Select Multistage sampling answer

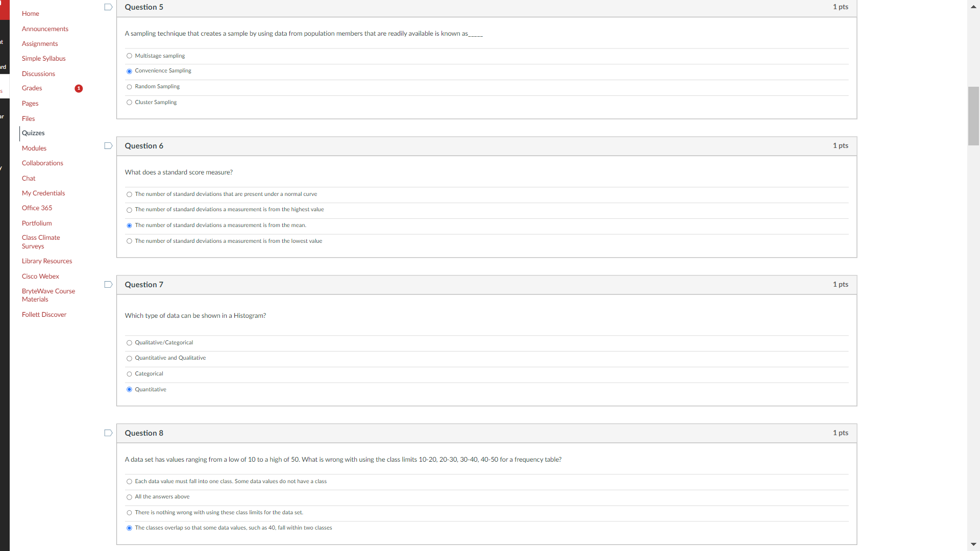(x=129, y=56)
